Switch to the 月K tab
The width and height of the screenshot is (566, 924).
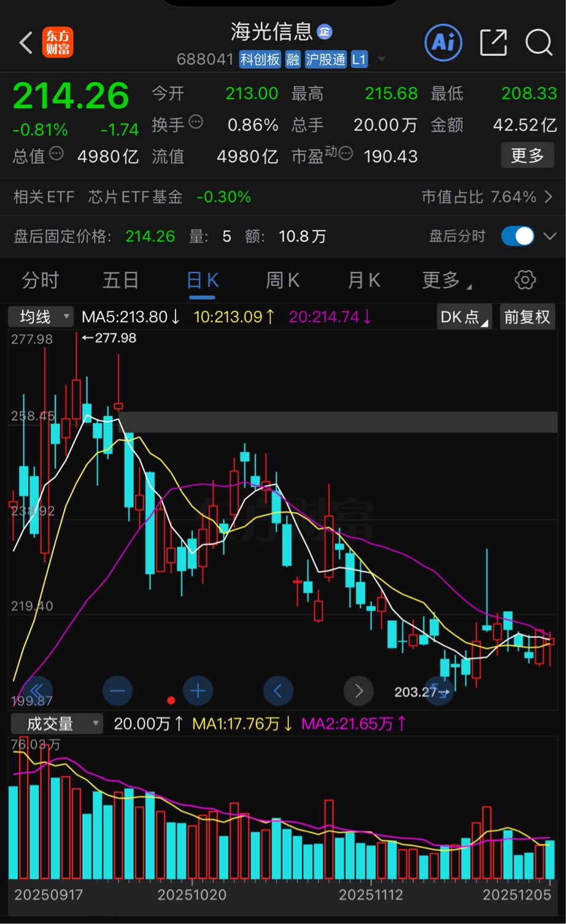(x=364, y=280)
